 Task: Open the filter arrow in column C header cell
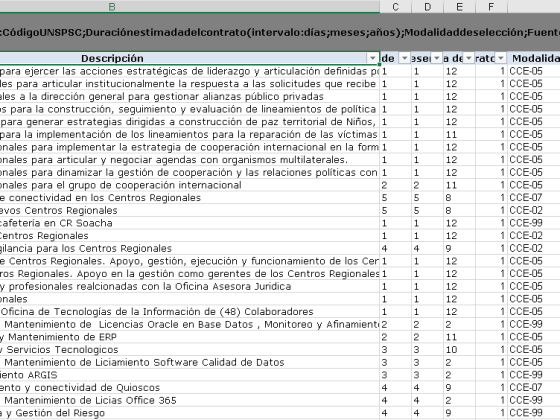tap(404, 58)
